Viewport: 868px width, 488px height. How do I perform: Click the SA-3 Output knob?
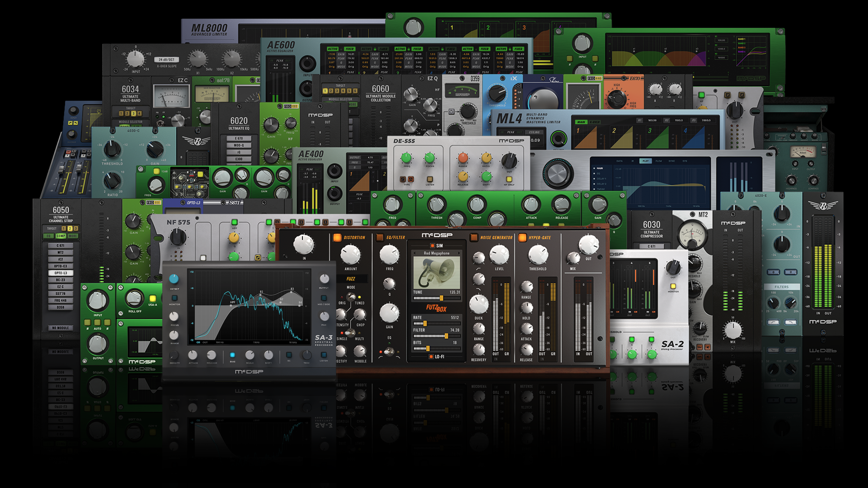(x=324, y=279)
